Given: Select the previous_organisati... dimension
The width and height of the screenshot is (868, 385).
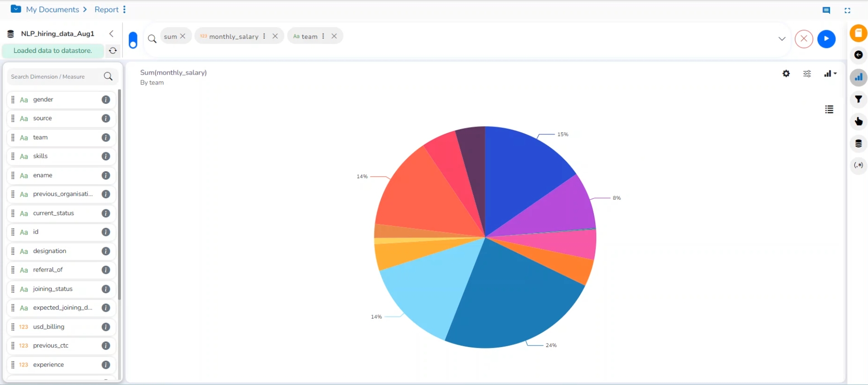Looking at the screenshot, I should [x=61, y=194].
